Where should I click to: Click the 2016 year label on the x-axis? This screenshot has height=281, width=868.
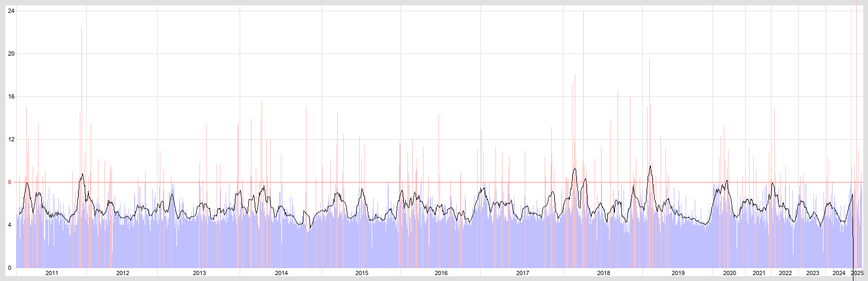(x=441, y=273)
